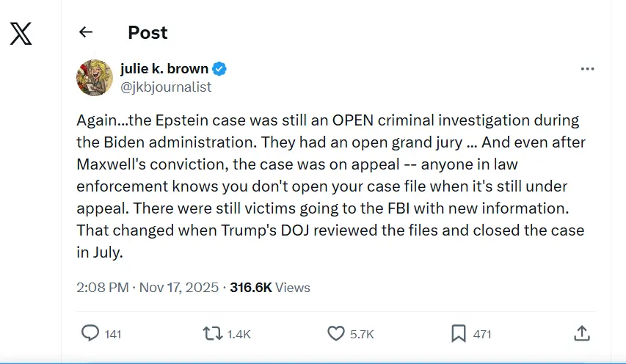The width and height of the screenshot is (626, 364).
Task: Like the post with the heart icon
Action: (335, 333)
